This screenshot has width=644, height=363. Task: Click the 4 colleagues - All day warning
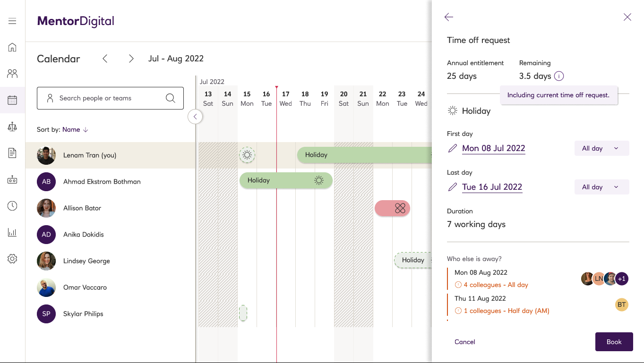(x=491, y=285)
